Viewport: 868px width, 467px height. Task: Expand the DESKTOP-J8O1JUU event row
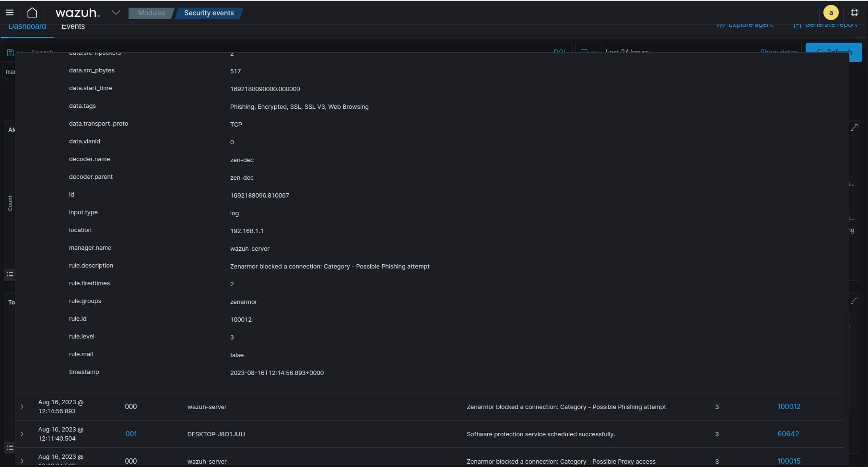coord(22,434)
